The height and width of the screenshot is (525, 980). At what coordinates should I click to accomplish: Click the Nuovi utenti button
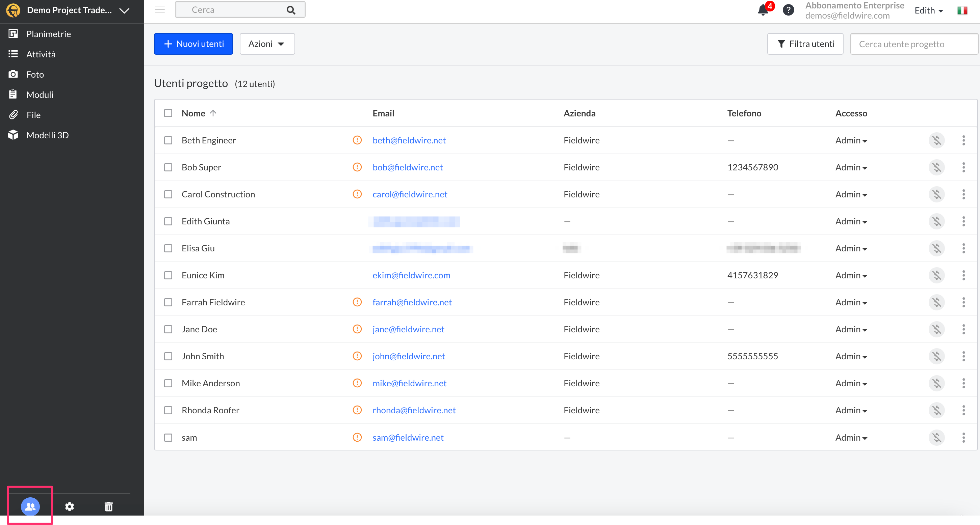[x=193, y=44]
